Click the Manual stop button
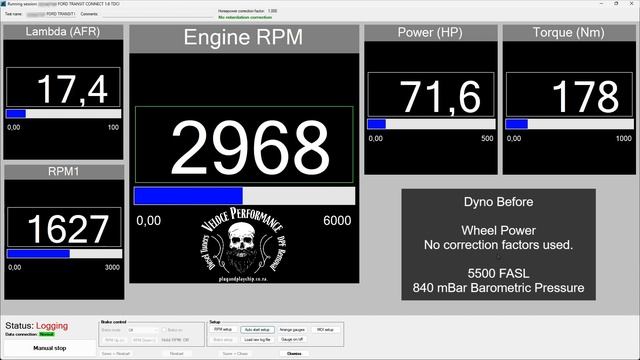The image size is (640, 360). pyautogui.click(x=49, y=348)
